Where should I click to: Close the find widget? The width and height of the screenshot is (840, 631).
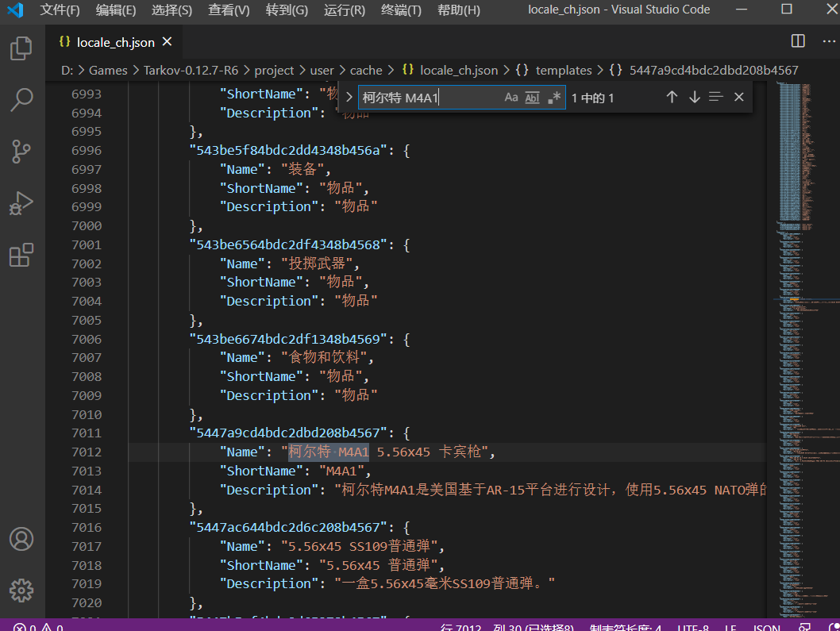pos(738,97)
